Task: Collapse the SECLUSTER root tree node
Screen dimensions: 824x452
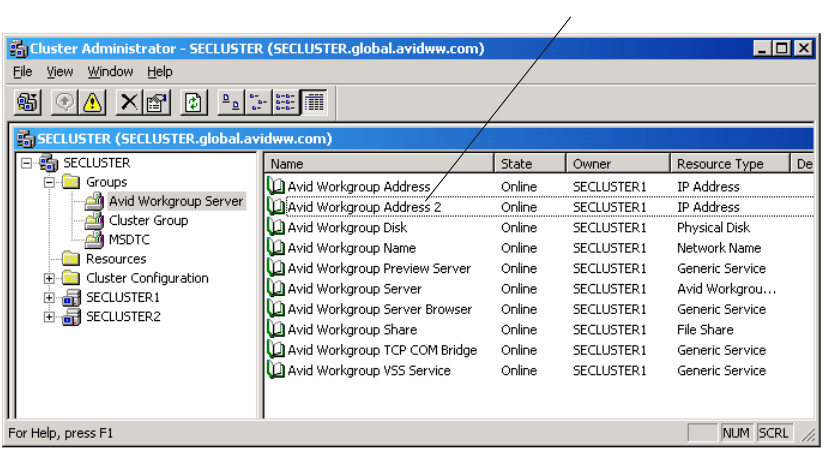Action: pyautogui.click(x=26, y=163)
